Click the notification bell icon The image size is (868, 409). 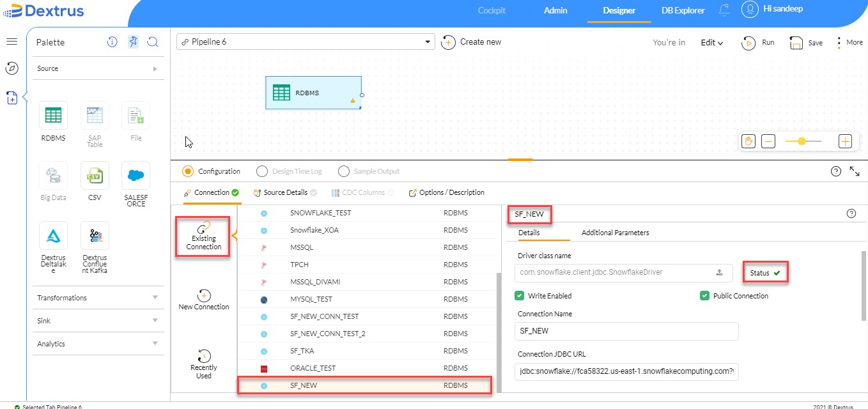point(724,10)
